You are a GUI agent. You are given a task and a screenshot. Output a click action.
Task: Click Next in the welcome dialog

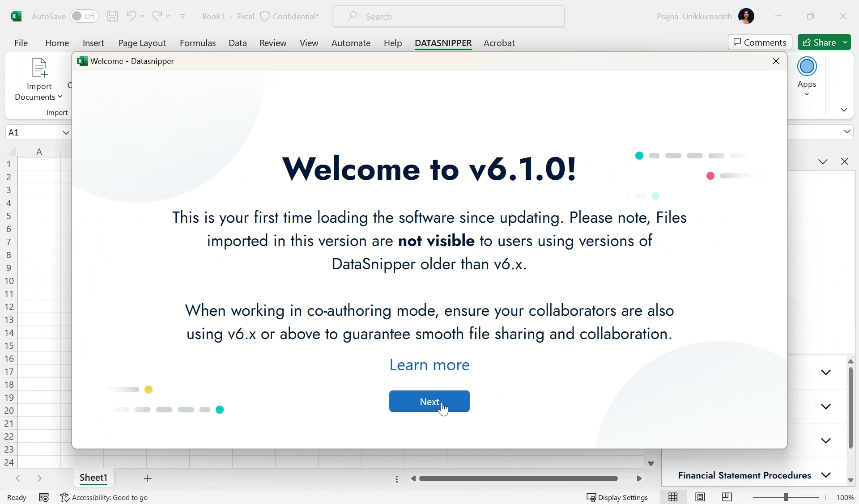(x=429, y=402)
